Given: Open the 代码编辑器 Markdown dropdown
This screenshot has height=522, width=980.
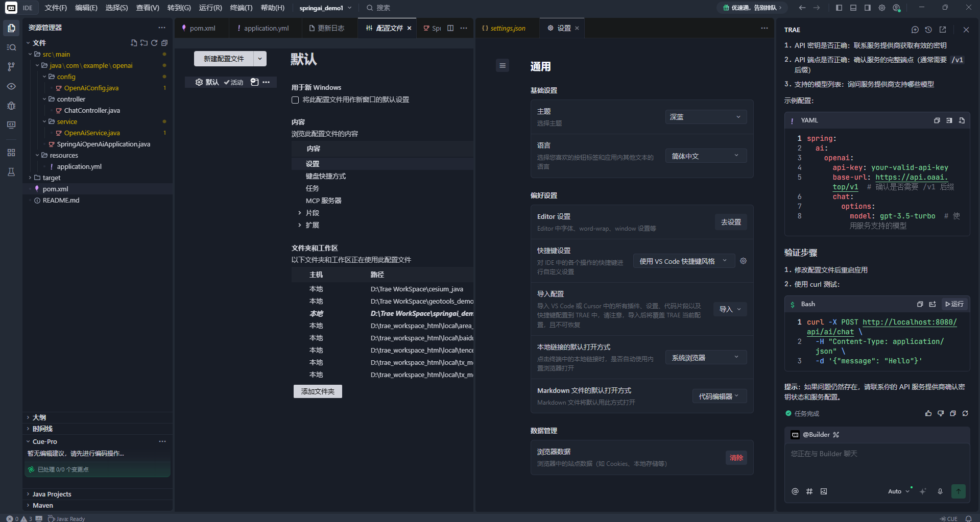Looking at the screenshot, I should click(x=719, y=396).
